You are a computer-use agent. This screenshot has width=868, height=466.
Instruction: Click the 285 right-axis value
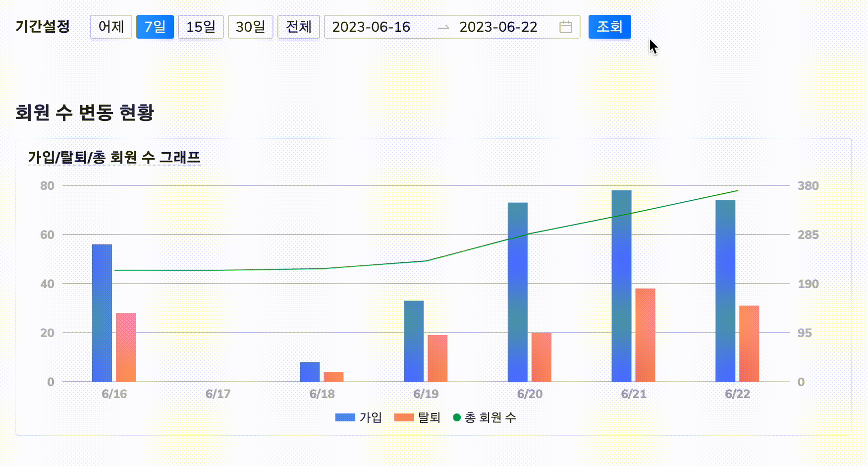coord(808,234)
